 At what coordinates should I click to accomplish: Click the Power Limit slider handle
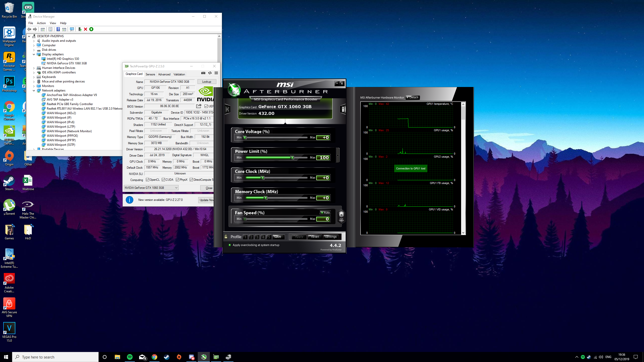point(293,158)
